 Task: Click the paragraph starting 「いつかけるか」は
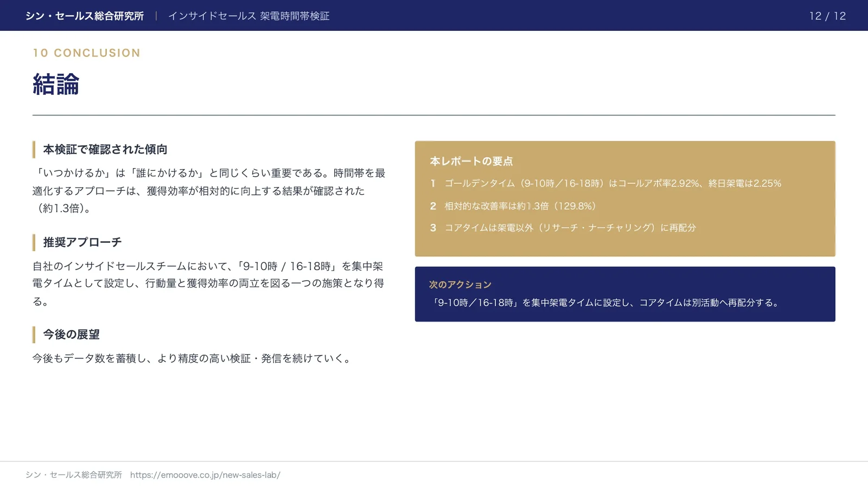[x=209, y=190]
